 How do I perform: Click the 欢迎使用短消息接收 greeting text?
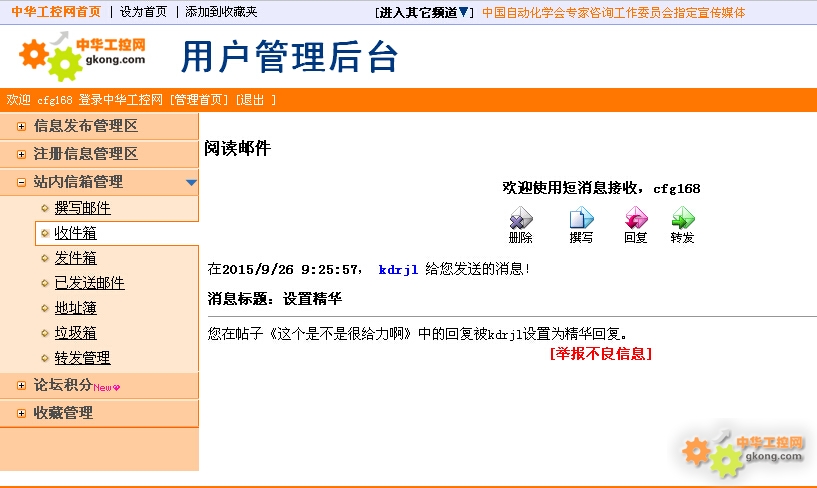601,188
